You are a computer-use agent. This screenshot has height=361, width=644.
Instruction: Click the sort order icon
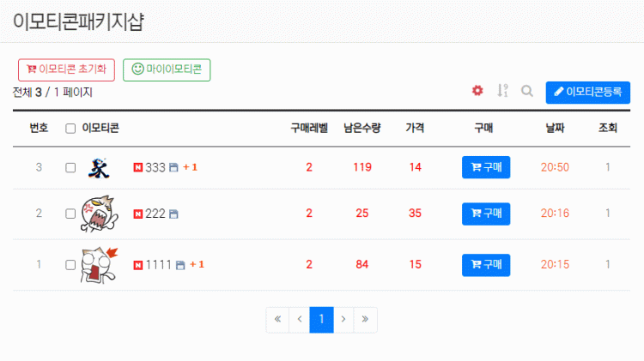click(502, 91)
